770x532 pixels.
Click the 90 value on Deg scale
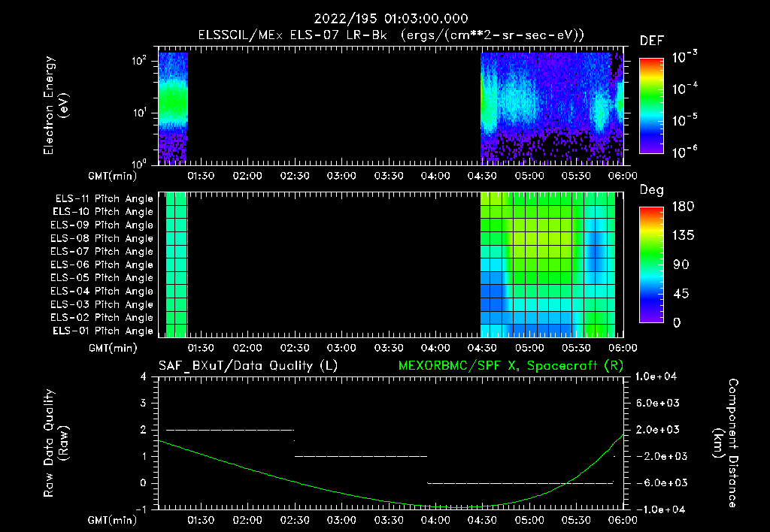click(680, 264)
